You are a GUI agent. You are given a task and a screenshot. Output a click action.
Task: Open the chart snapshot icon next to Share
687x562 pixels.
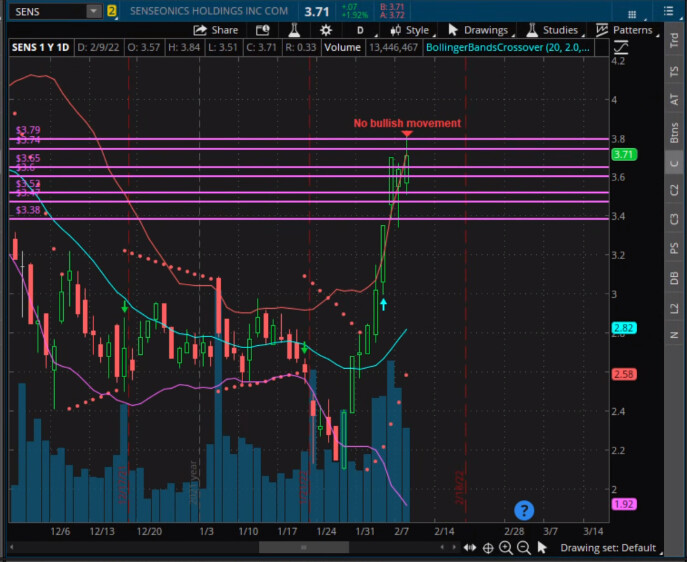point(262,30)
